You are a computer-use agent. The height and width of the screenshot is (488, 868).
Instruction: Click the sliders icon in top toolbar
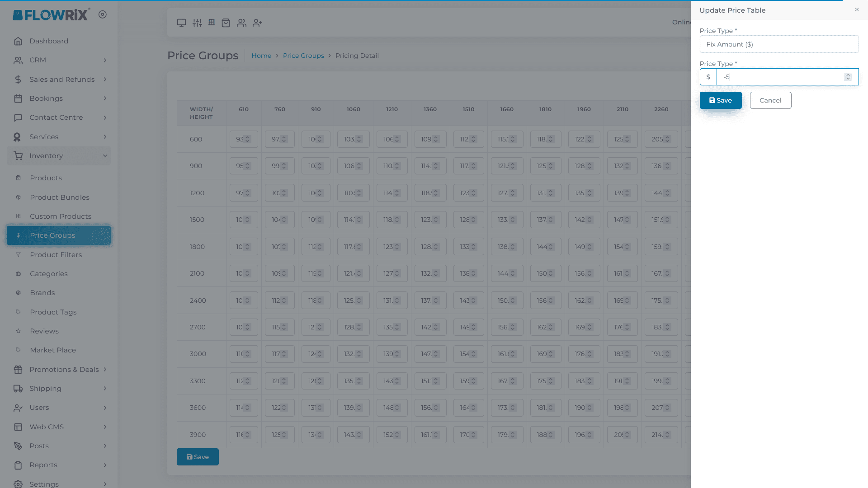197,23
